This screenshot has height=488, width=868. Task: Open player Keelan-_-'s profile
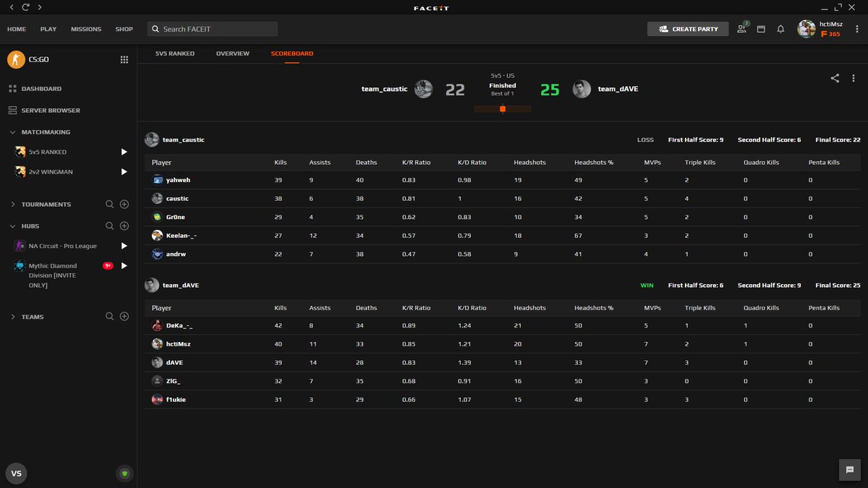(x=182, y=235)
